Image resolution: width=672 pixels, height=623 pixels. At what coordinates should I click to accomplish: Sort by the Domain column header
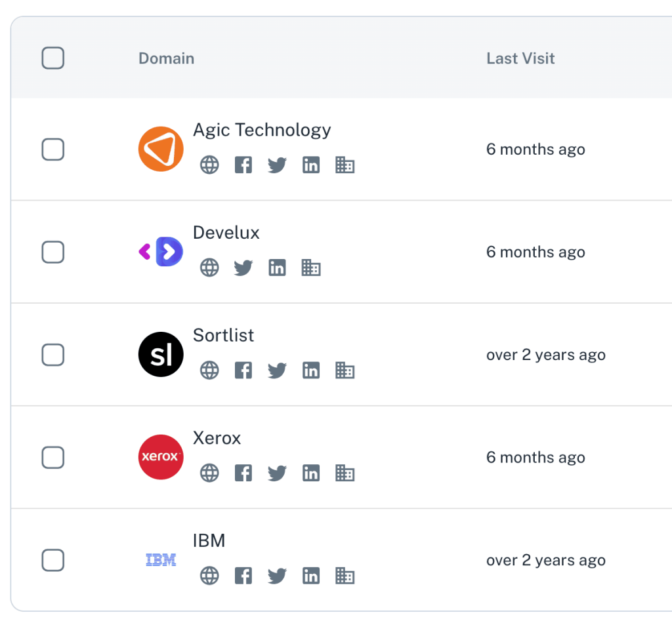[x=166, y=58]
